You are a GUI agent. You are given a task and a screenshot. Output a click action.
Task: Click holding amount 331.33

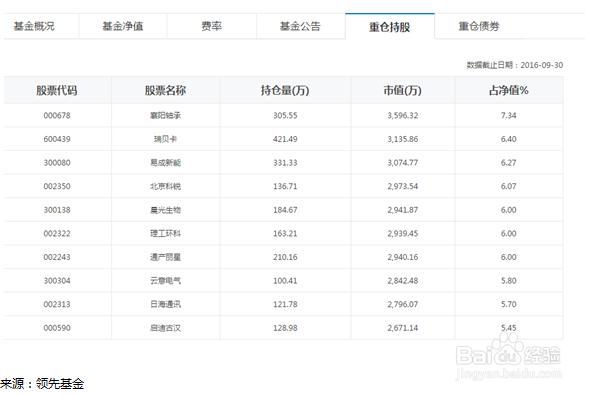tap(285, 162)
